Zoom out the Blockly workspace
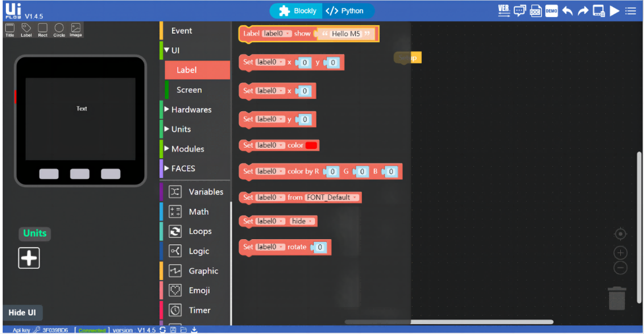The width and height of the screenshot is (644, 334). (620, 268)
